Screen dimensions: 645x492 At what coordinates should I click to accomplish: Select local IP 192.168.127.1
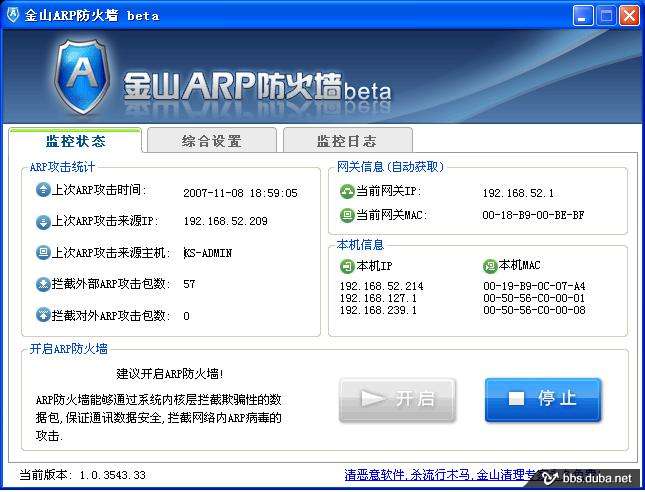378,298
